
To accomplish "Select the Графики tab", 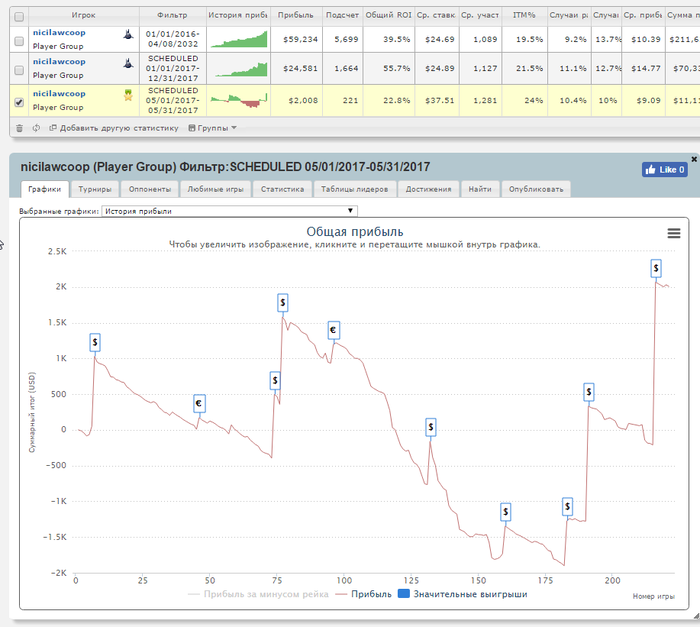I will [x=45, y=189].
